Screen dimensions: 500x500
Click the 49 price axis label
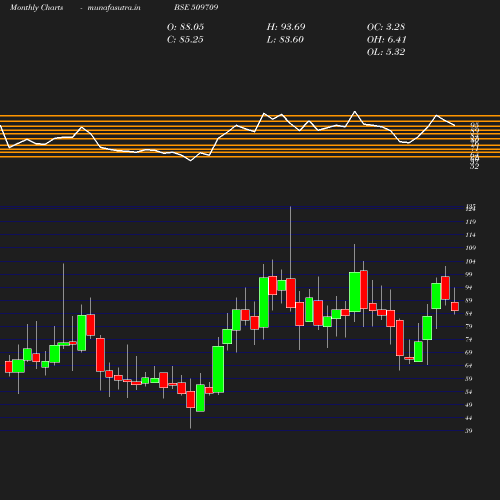[469, 405]
